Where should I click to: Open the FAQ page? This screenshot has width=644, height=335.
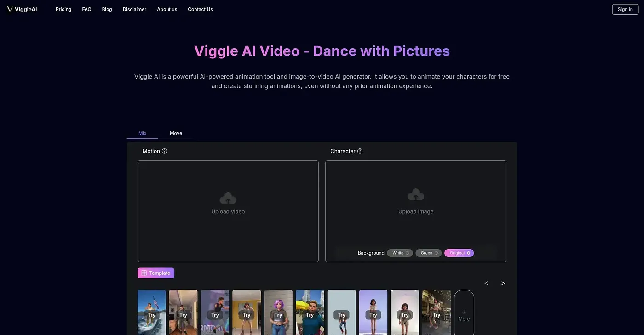(x=86, y=9)
